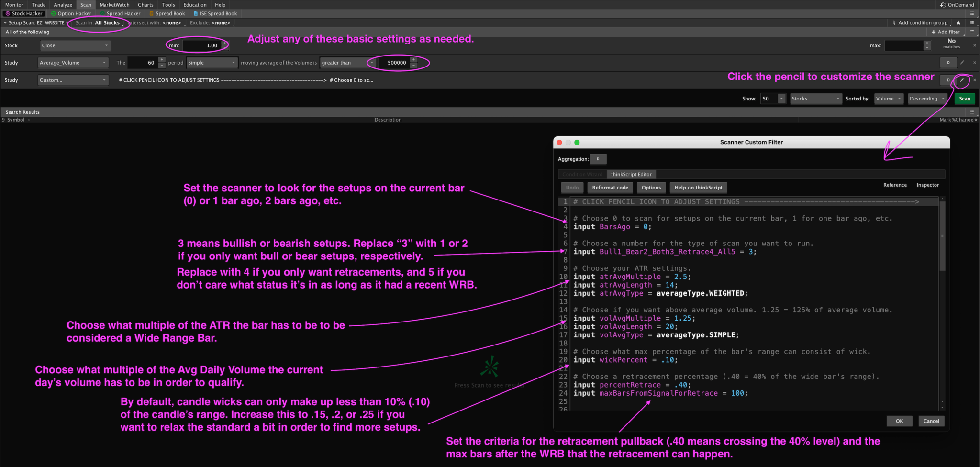The image size is (980, 467).
Task: Open the MarketWatch menu tab
Action: coord(114,5)
